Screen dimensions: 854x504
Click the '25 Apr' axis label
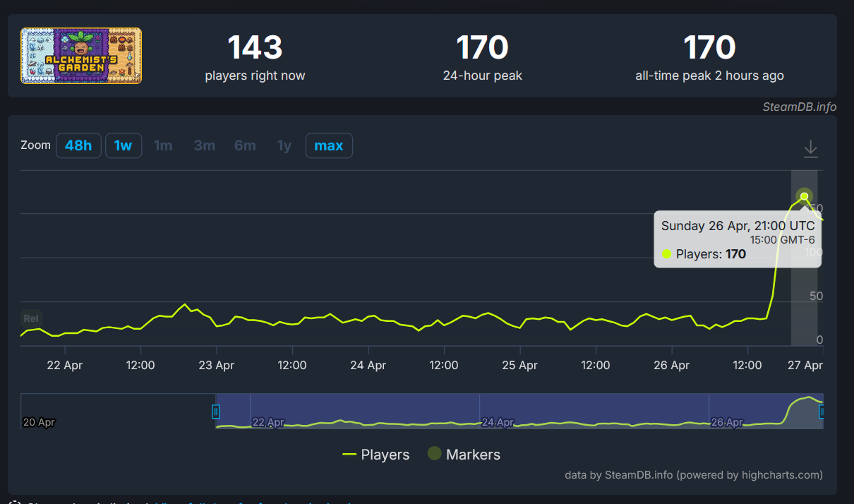coord(520,366)
